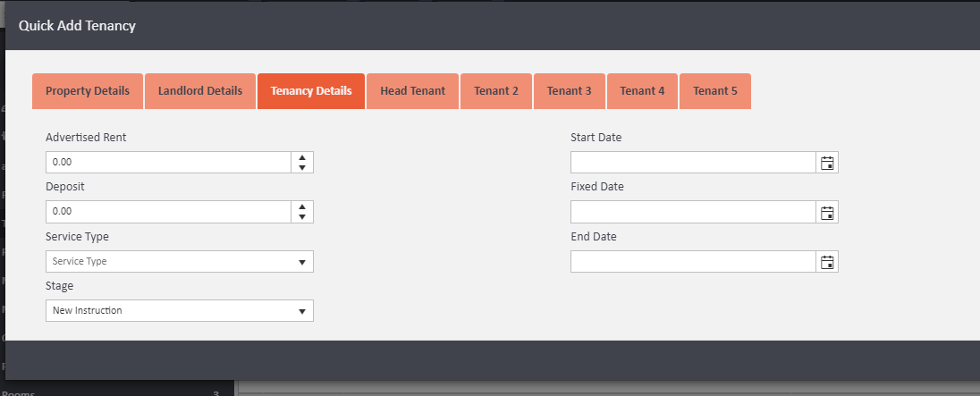Switch to the Landlord Details tab
This screenshot has height=396, width=980.
click(x=200, y=91)
